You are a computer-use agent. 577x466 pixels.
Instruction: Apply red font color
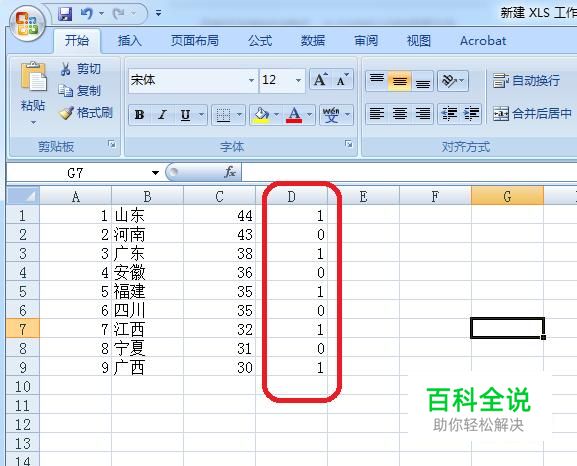[x=294, y=115]
